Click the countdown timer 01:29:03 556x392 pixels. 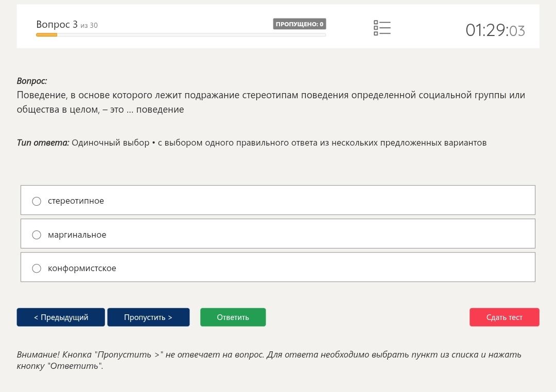point(495,30)
